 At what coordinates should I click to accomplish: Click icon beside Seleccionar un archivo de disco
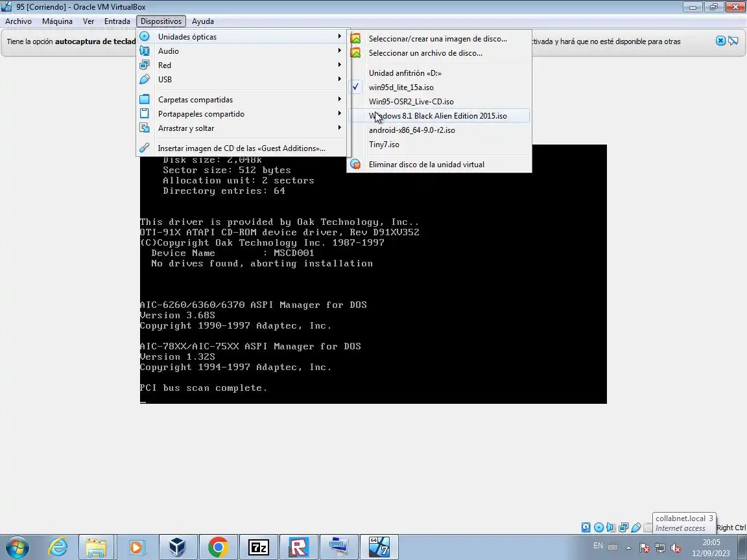pyautogui.click(x=355, y=53)
